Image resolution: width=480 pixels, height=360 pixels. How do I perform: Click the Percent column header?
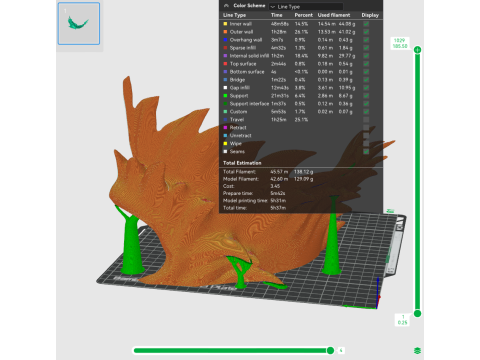(x=303, y=15)
